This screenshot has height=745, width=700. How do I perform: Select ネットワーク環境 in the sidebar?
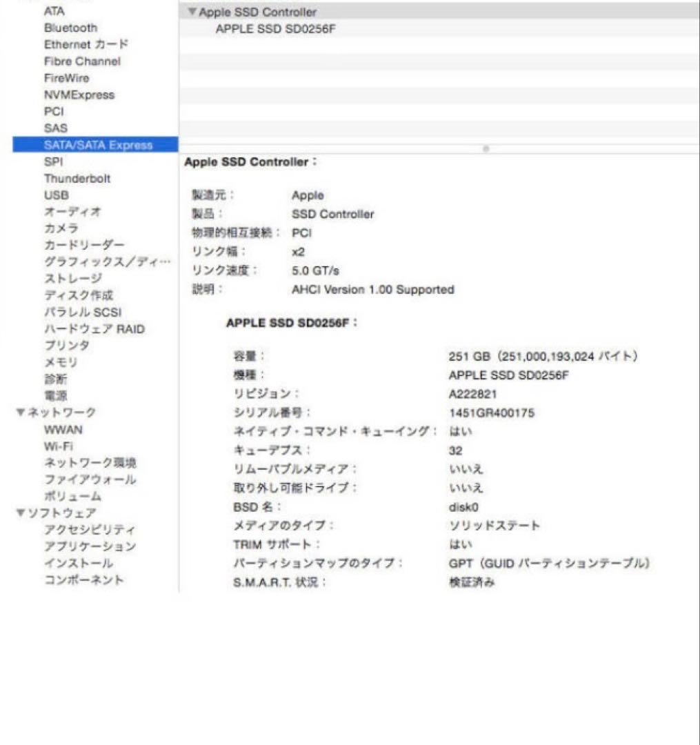pos(90,463)
